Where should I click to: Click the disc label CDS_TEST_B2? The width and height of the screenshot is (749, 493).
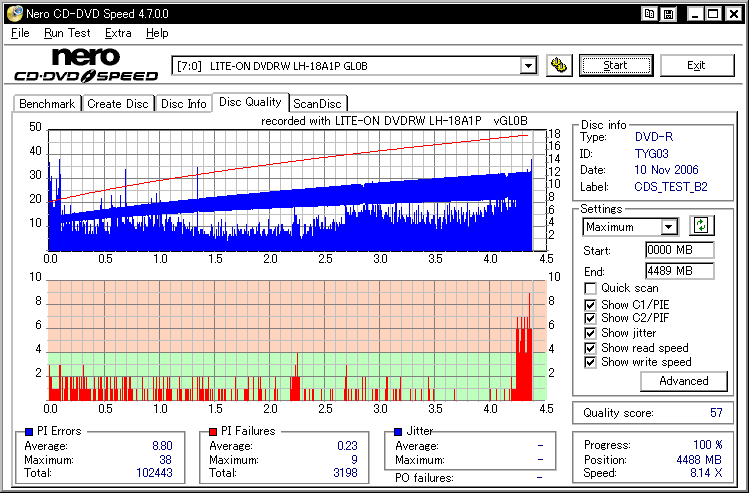pos(671,187)
